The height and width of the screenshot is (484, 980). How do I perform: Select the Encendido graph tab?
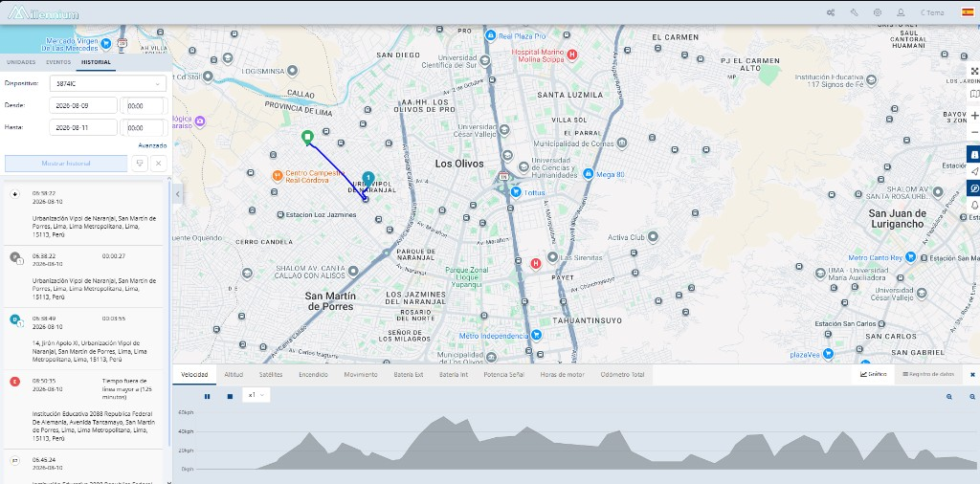click(313, 375)
